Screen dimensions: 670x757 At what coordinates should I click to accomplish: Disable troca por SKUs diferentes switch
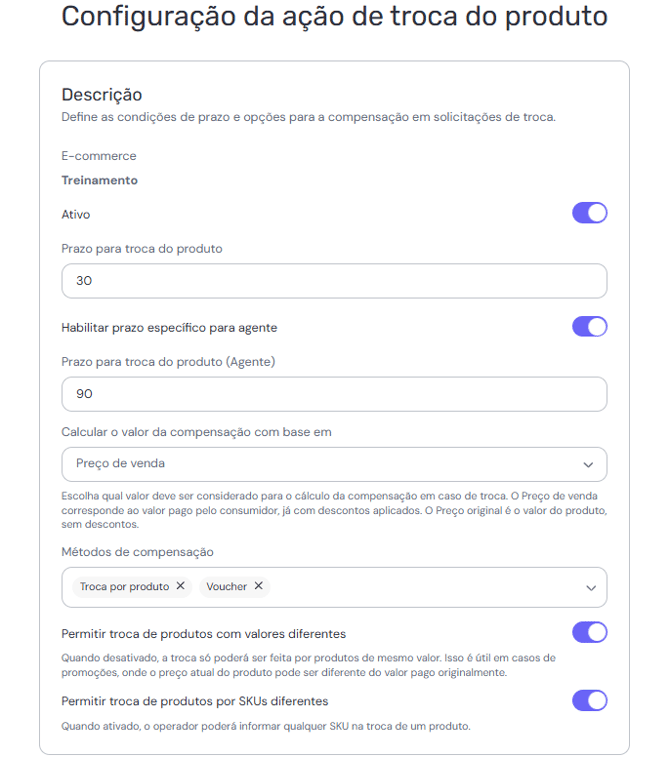589,700
